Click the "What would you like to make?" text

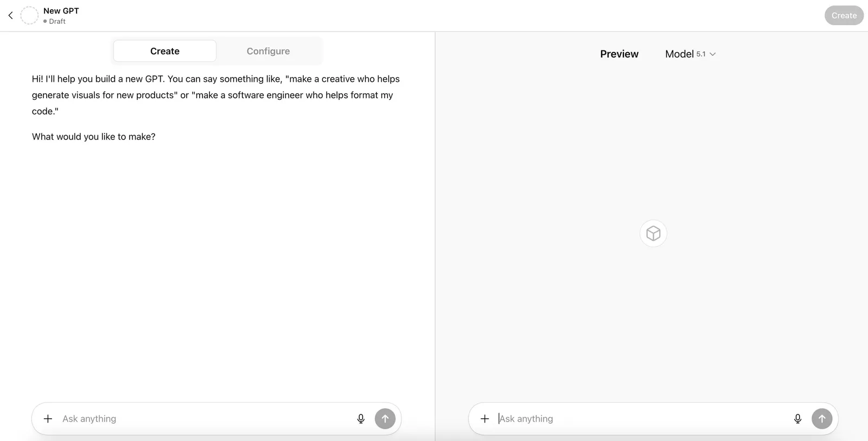click(93, 137)
